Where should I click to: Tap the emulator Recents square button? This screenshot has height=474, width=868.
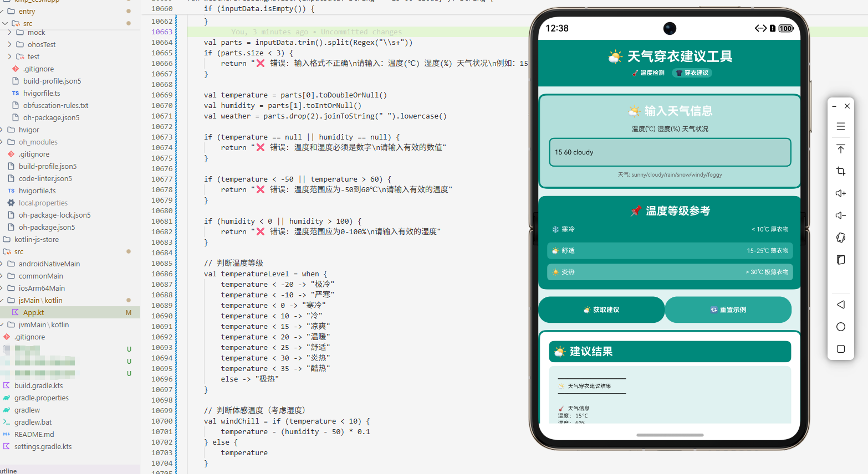841,349
